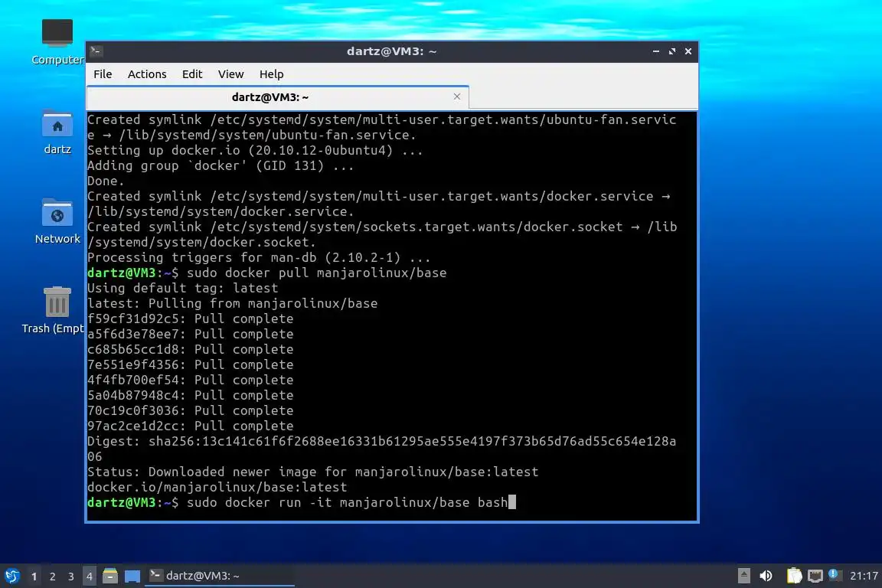Click line 'f59cf31d92c5: Pull complete'
This screenshot has width=882, height=588.
190,318
